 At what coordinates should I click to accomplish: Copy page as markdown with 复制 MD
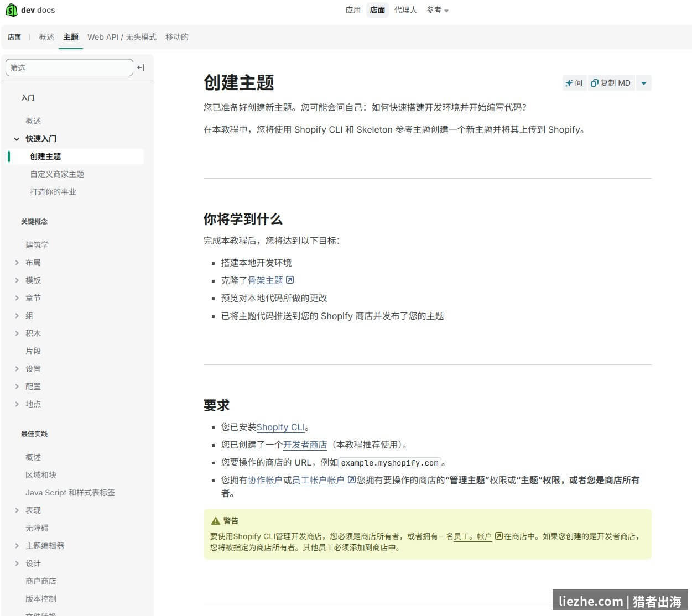(611, 83)
